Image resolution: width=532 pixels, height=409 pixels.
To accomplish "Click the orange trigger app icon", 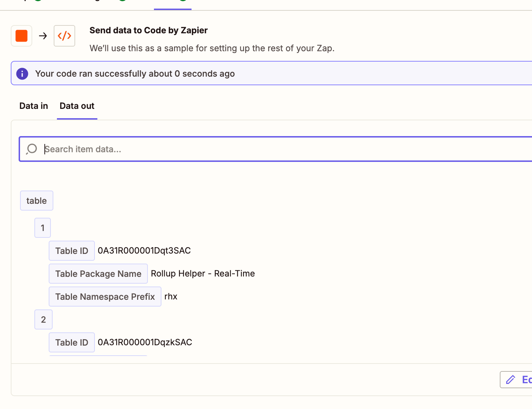I will [21, 36].
